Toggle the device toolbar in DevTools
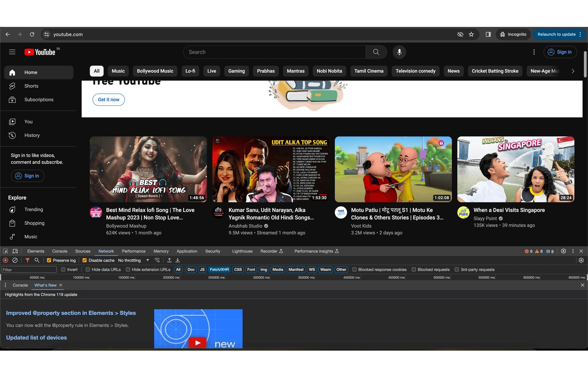 click(15, 251)
